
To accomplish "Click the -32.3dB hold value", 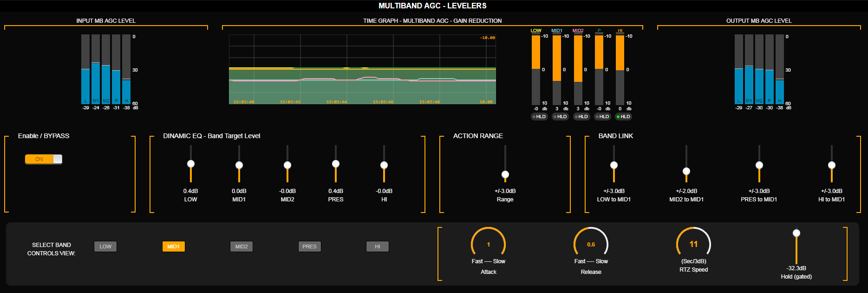I will 796,268.
